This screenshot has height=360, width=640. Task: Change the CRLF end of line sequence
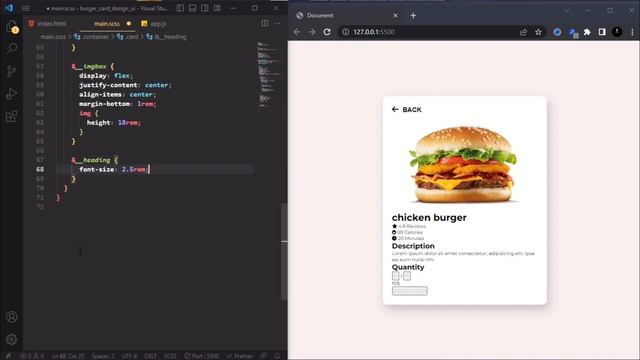(x=150, y=356)
